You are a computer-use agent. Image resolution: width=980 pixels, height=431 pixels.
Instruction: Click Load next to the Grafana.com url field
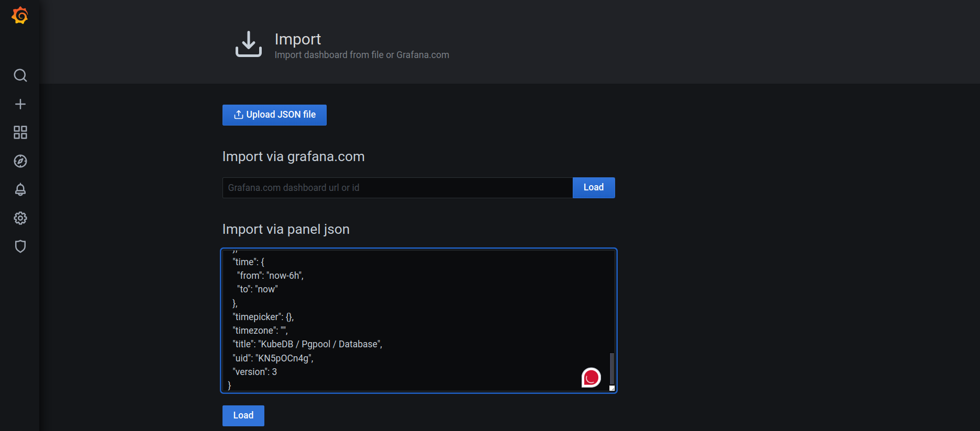coord(593,187)
